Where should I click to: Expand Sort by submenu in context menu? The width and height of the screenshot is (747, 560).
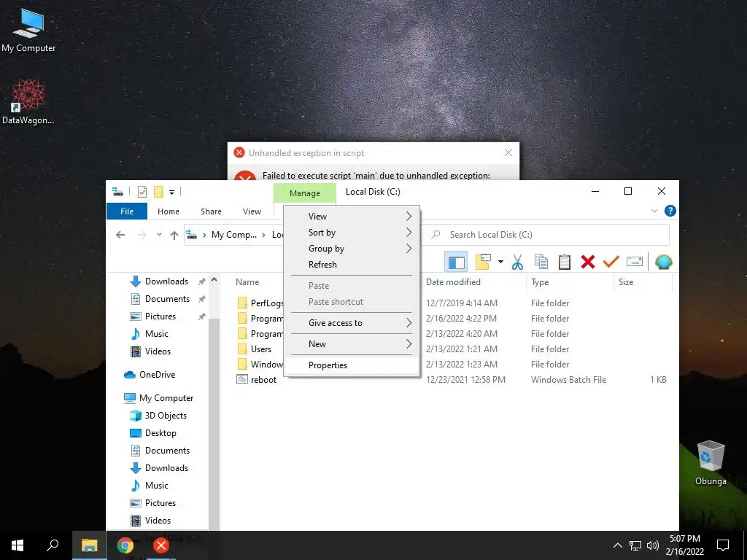point(352,233)
